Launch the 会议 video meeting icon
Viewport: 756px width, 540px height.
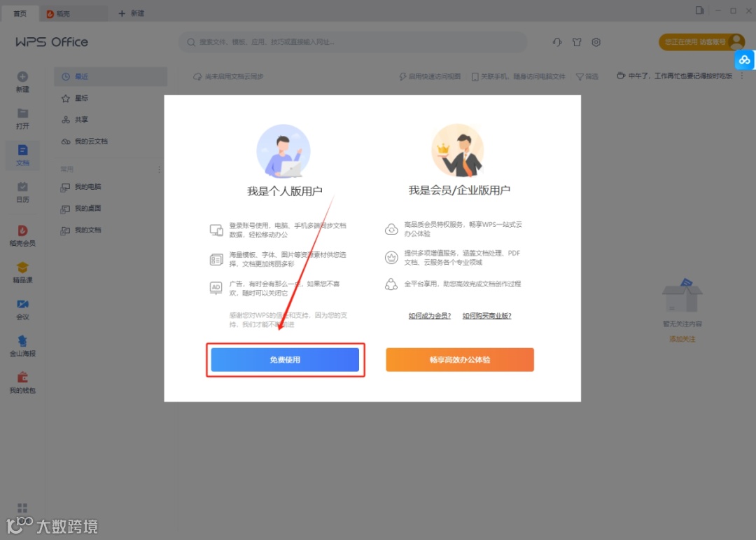22,304
